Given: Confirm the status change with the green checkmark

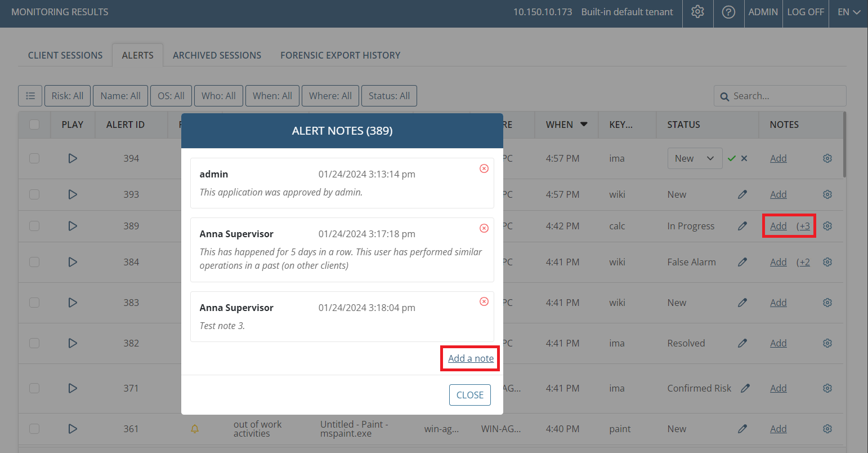Looking at the screenshot, I should click(x=731, y=158).
